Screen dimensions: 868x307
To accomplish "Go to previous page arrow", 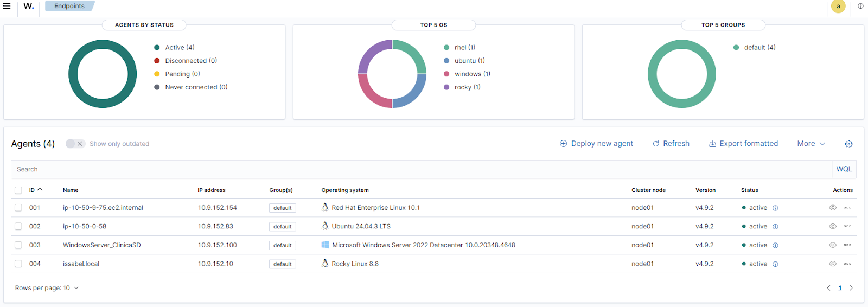I will tap(828, 288).
